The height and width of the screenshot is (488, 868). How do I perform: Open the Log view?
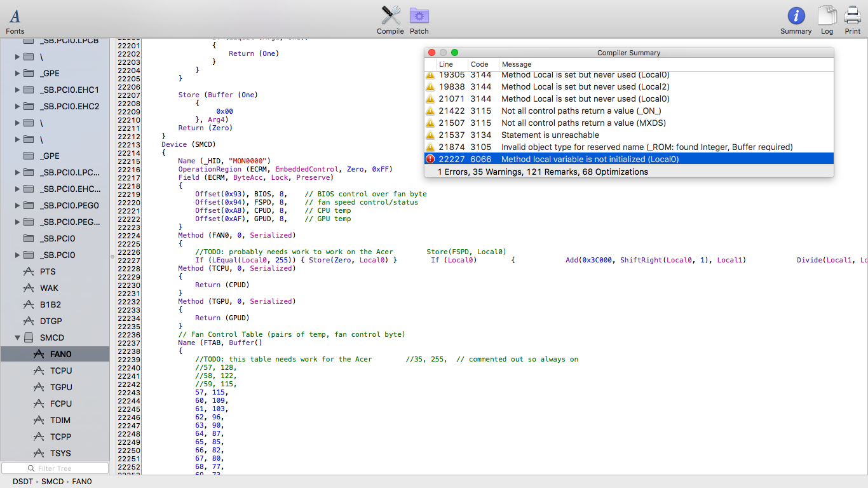827,20
